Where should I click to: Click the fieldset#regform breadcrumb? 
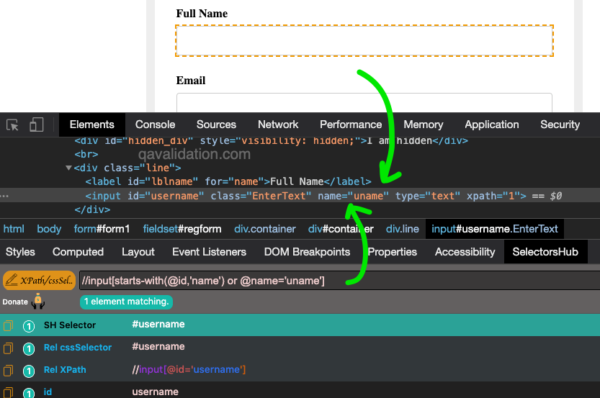tap(182, 229)
